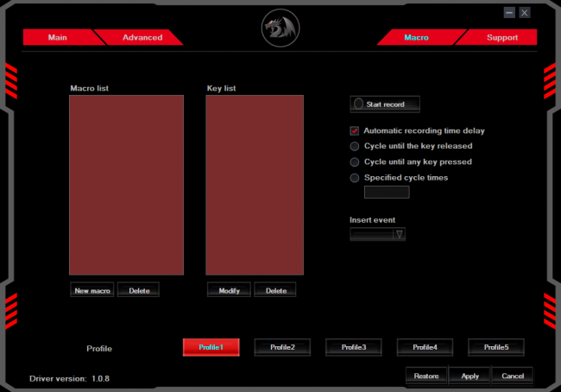Viewport: 561px width, 392px height.
Task: Restore default settings
Action: [426, 376]
